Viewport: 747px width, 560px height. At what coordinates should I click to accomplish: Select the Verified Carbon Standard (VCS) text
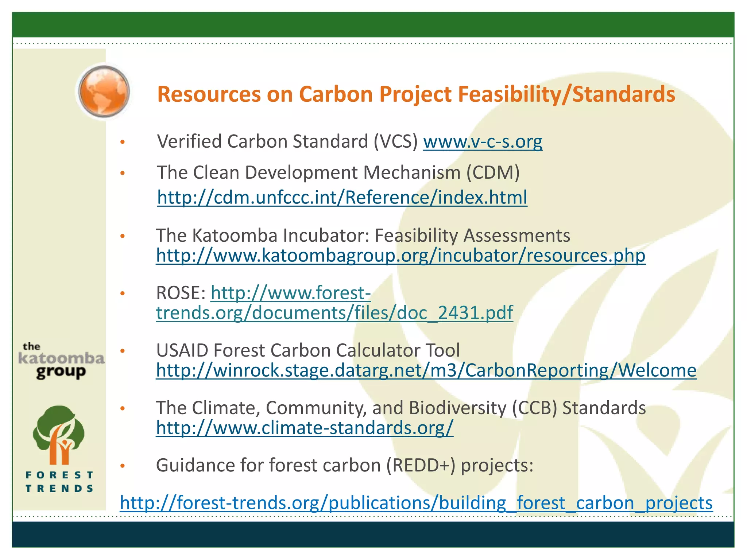(287, 141)
